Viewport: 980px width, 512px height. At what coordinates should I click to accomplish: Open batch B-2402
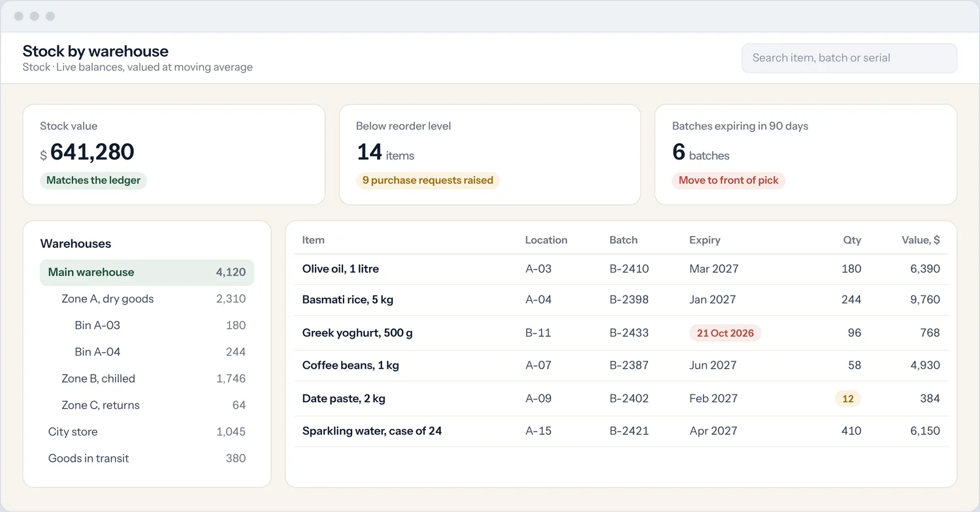pos(629,398)
